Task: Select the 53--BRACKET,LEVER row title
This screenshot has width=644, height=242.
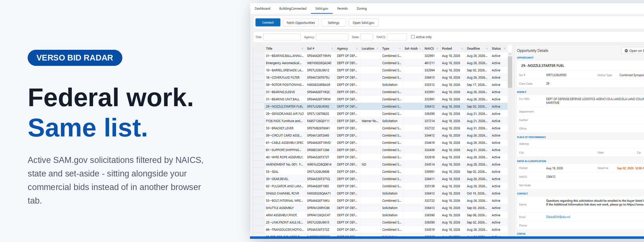Action: tap(280, 128)
